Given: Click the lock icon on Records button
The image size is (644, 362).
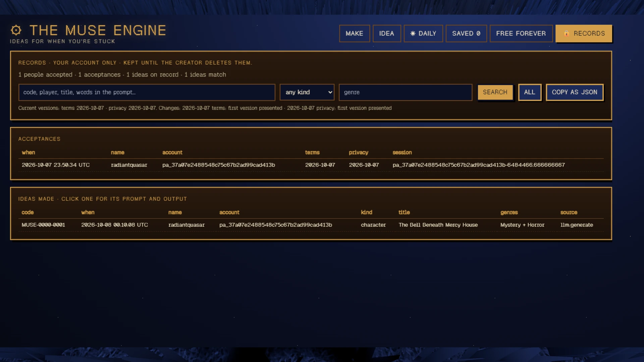Looking at the screenshot, I should pos(566,34).
